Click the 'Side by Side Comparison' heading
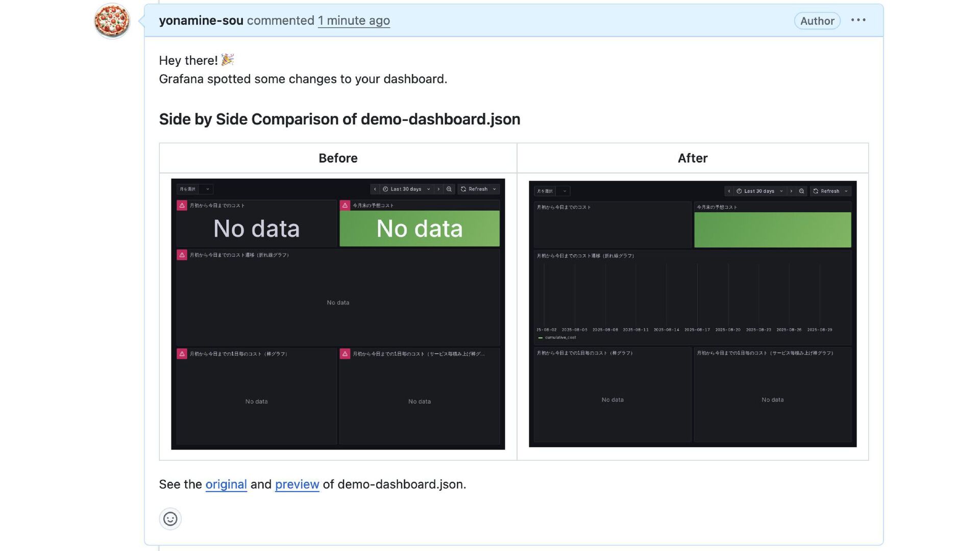 339,119
